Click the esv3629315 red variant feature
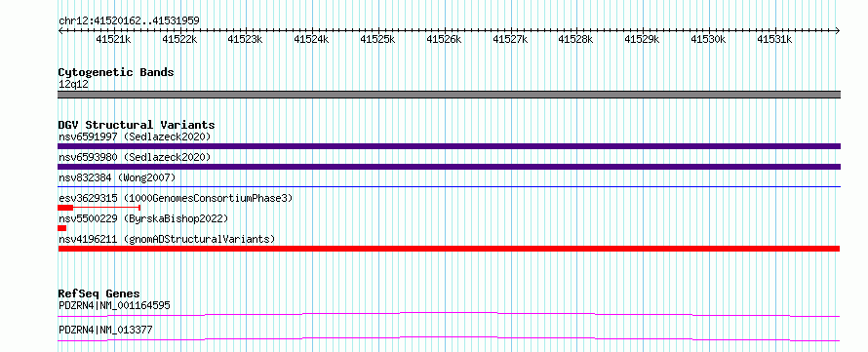The width and height of the screenshot is (868, 352). coord(99,208)
